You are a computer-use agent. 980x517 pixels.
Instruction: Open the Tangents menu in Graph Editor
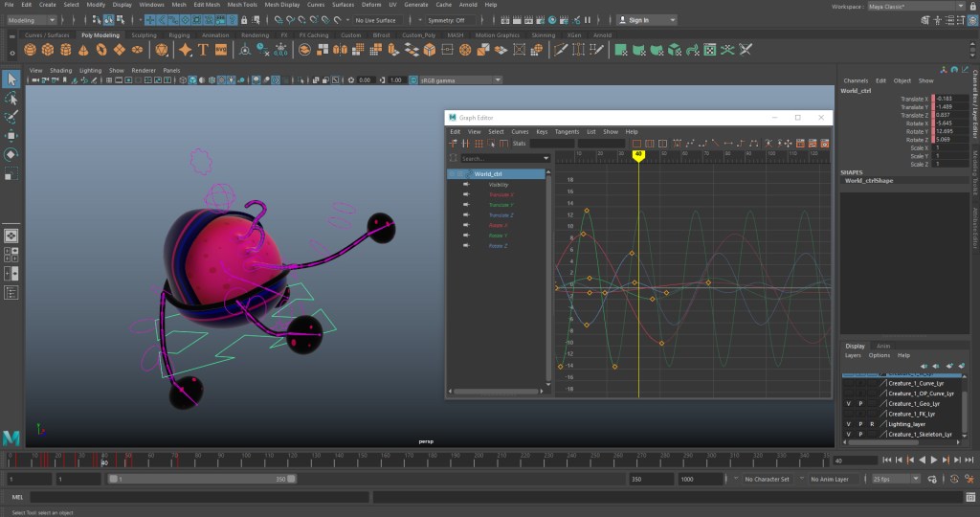567,132
